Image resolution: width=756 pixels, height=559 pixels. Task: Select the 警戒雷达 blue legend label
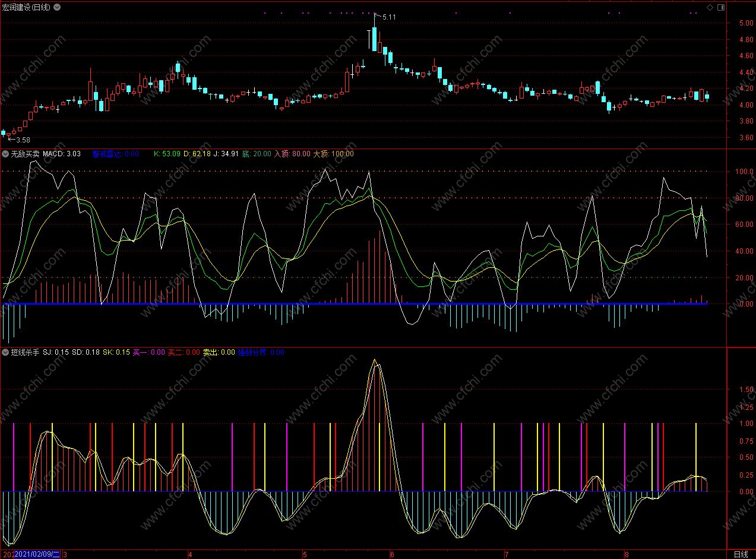107,154
